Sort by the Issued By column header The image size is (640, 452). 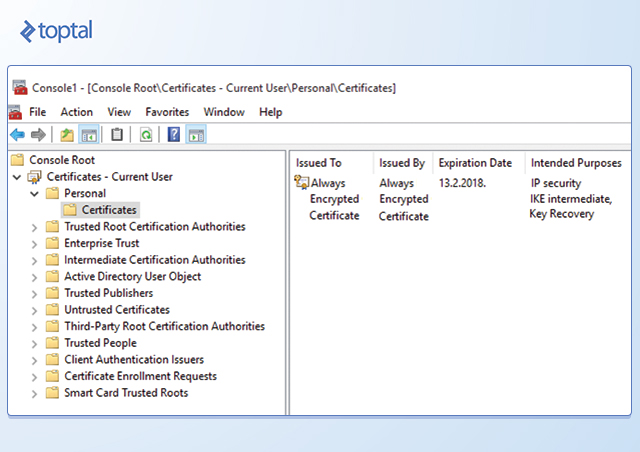(403, 163)
